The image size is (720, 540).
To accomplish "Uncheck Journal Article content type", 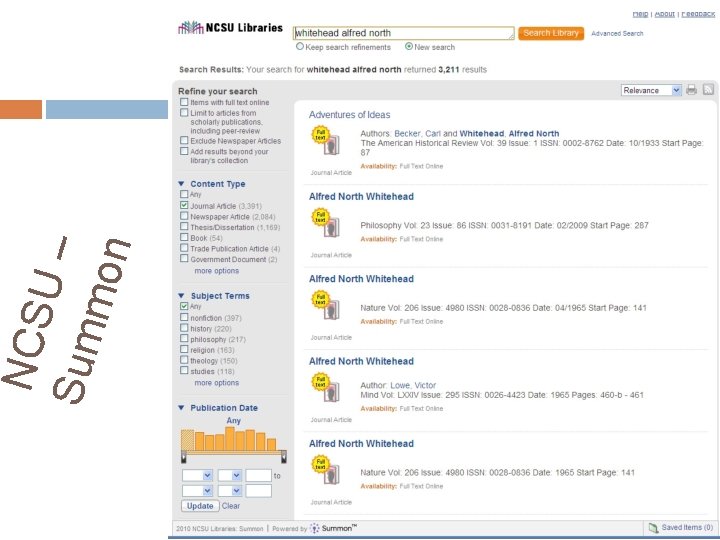I will [x=184, y=205].
